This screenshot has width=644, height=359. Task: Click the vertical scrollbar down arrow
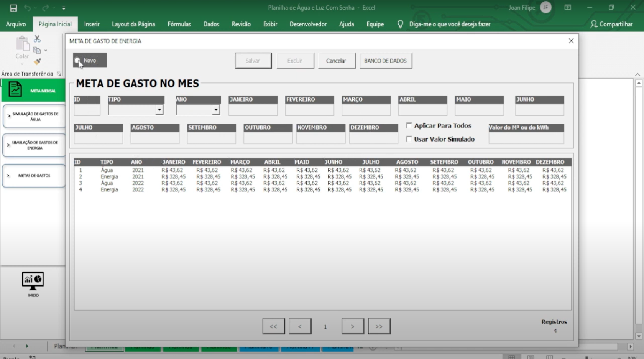click(639, 336)
